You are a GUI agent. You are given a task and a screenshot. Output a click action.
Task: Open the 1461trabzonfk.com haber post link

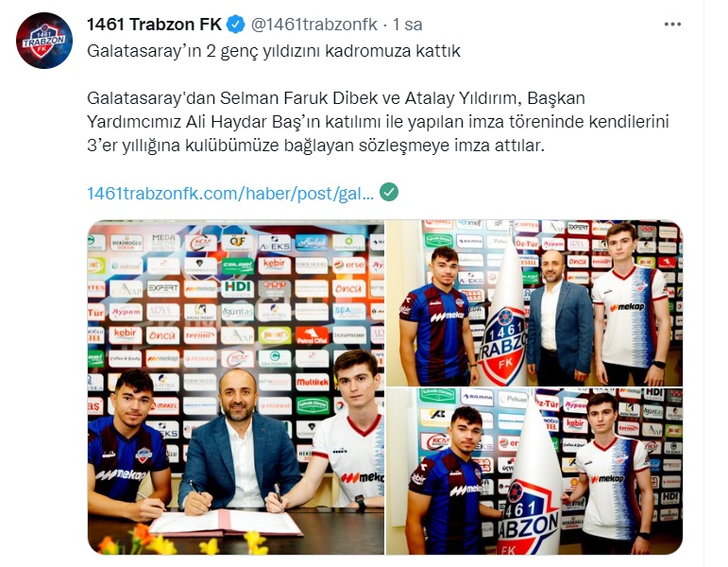(x=230, y=193)
